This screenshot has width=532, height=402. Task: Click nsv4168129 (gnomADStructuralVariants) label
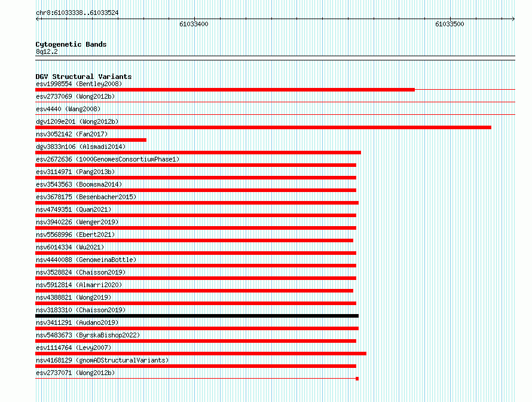(x=102, y=360)
